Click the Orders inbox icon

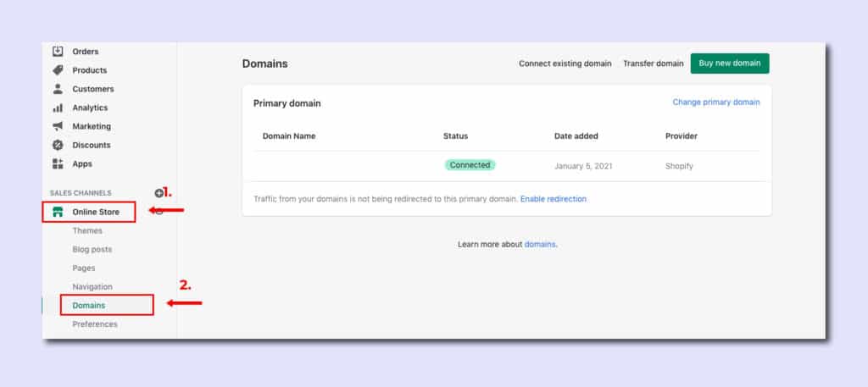coord(58,51)
